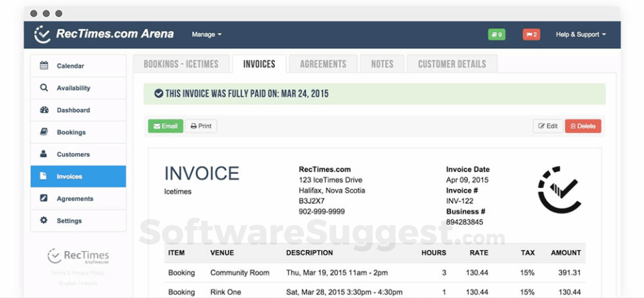
Task: Open the Customer Details tab
Action: [452, 64]
